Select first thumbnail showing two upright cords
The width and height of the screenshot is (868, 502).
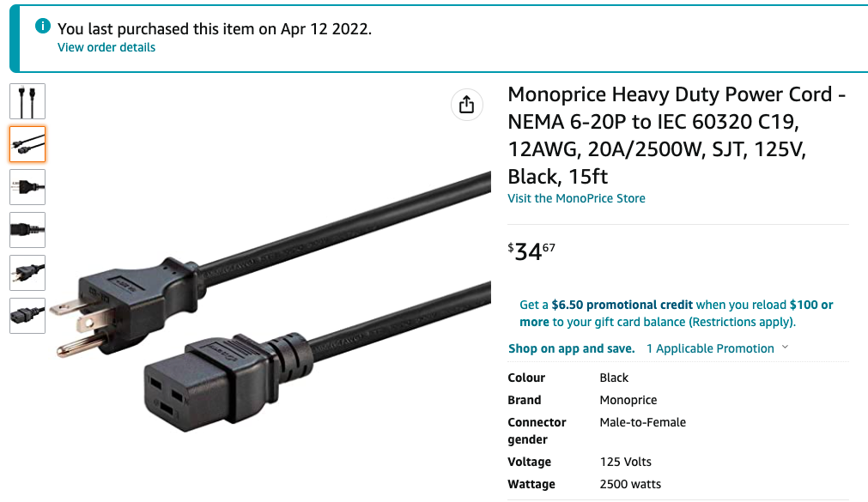coord(27,101)
